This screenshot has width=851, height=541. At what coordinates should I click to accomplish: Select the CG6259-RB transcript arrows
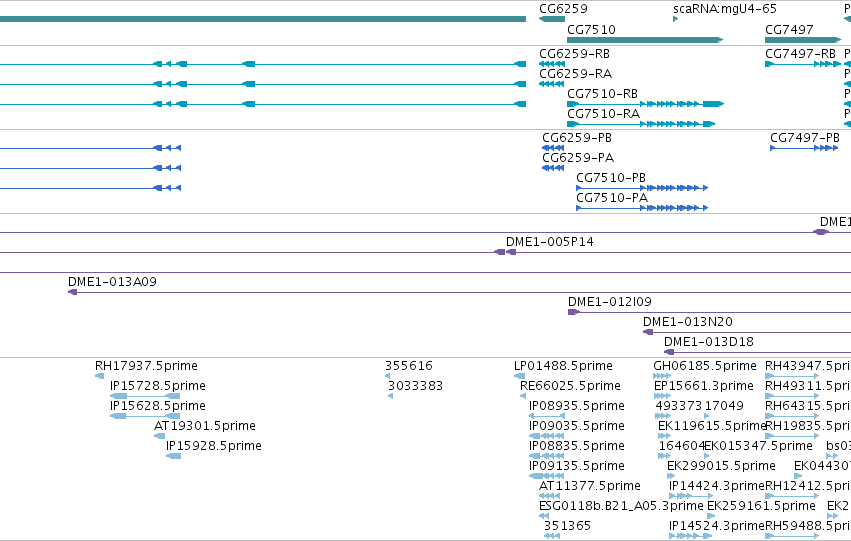[x=552, y=64]
